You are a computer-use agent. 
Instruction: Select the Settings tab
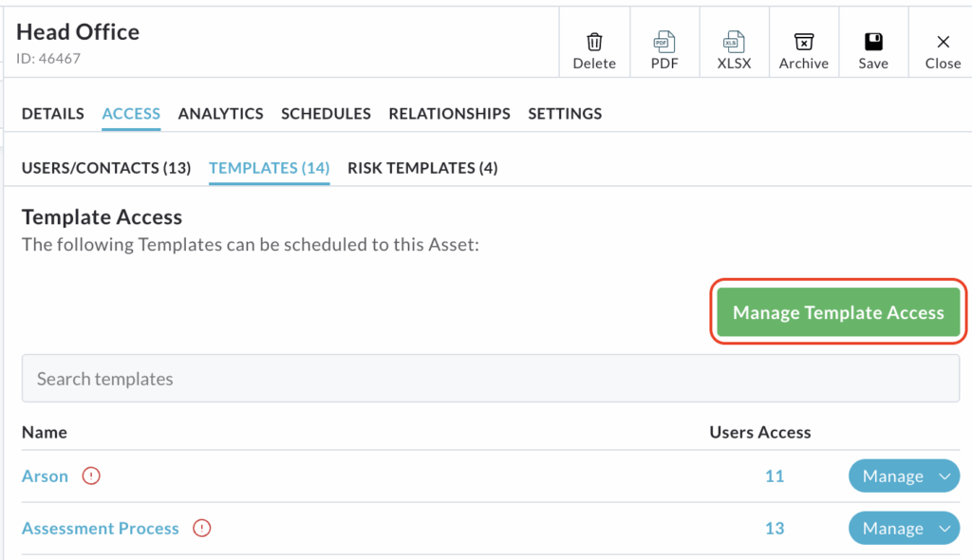[x=565, y=113]
